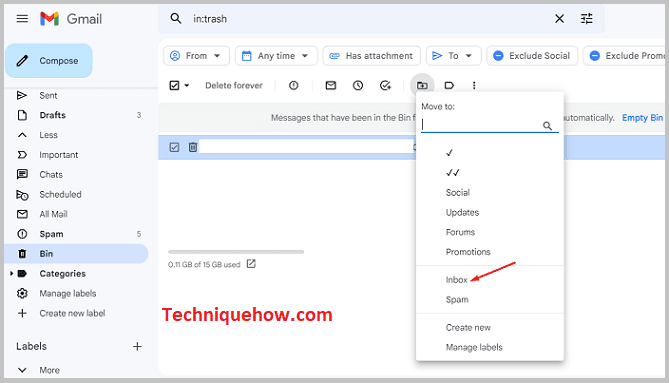Snooze using the clock icon
Image resolution: width=669 pixels, height=383 pixels.
tap(358, 85)
